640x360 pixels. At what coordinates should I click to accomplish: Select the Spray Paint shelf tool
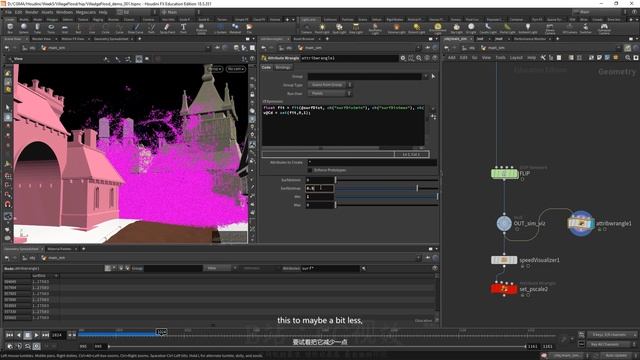click(x=167, y=28)
